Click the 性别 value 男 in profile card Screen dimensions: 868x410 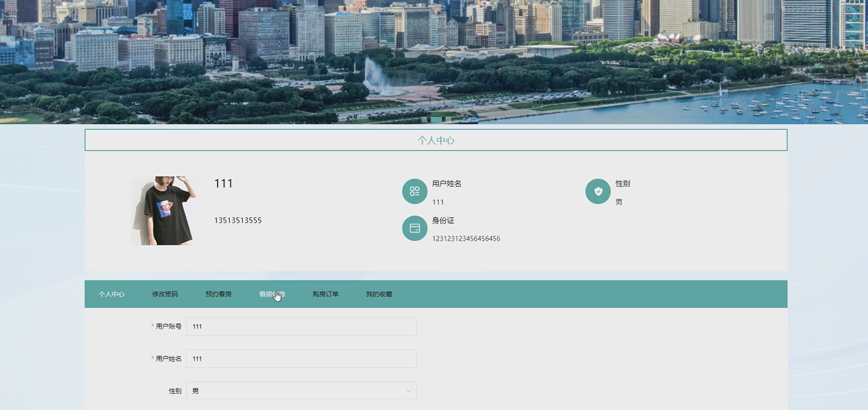[619, 202]
